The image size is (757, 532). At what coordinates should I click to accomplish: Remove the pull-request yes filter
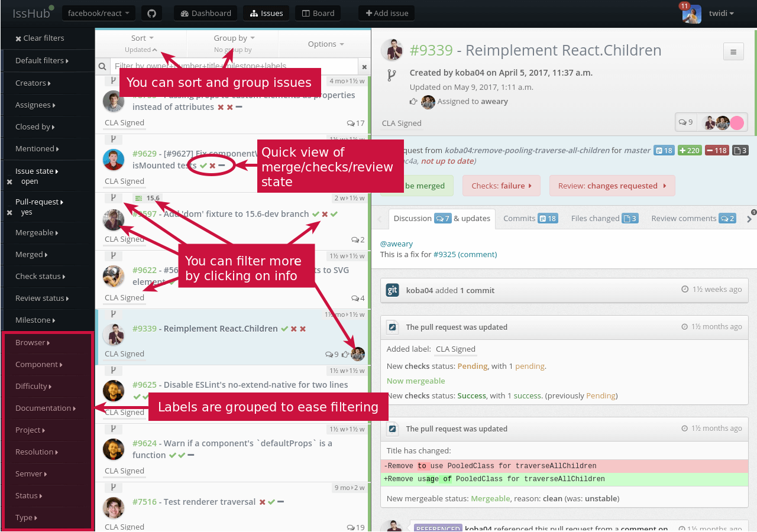[x=9, y=212]
